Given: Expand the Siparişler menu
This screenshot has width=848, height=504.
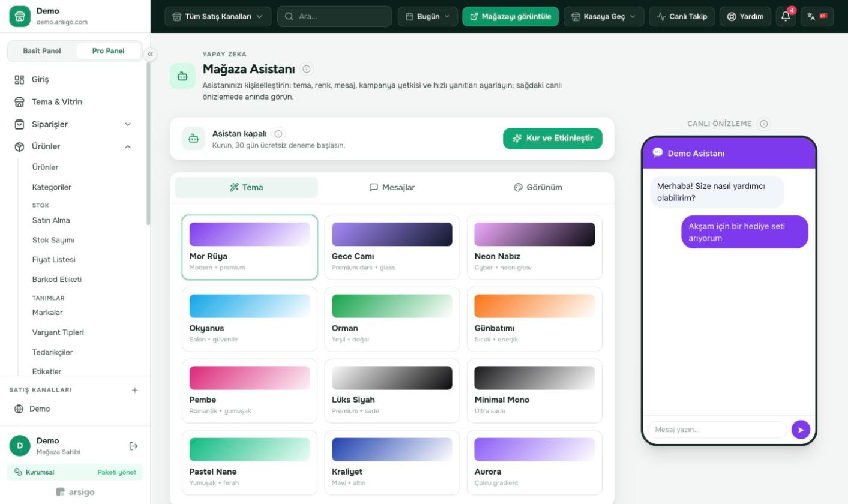Looking at the screenshot, I should tap(75, 124).
